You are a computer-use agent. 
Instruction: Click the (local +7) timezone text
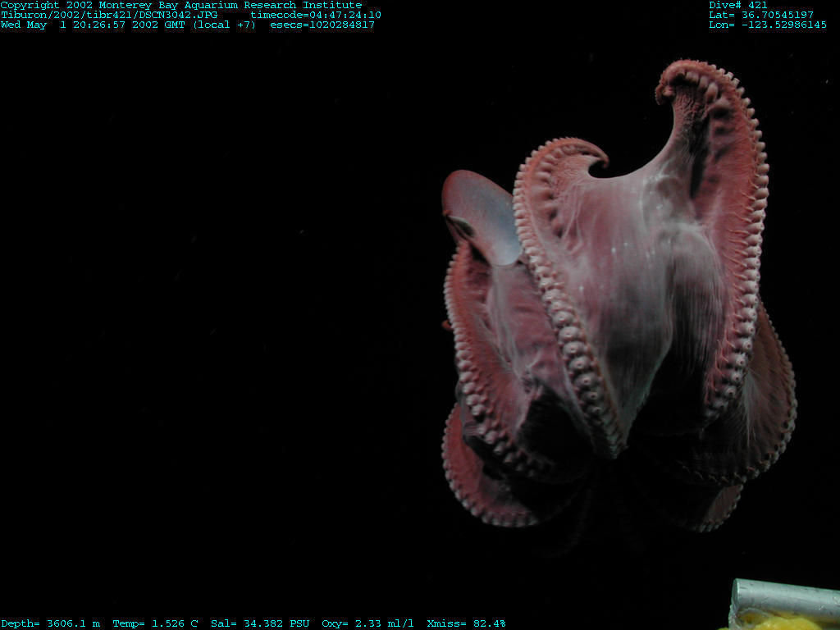point(224,25)
